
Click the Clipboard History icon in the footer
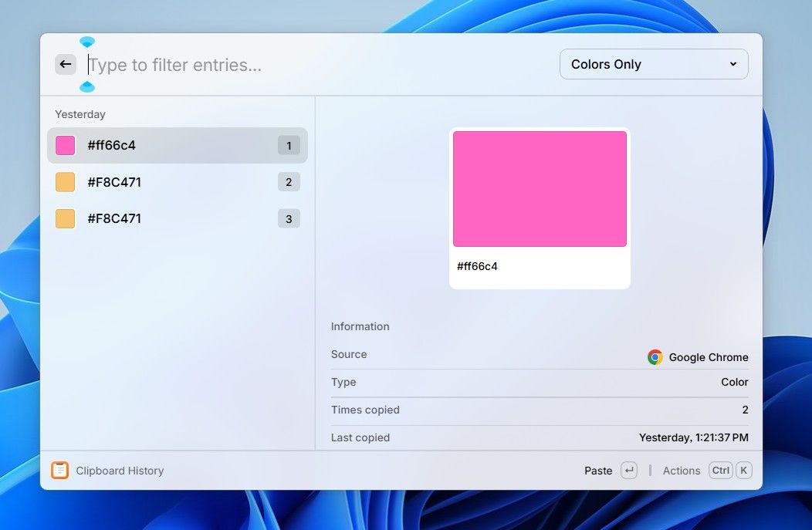(x=60, y=470)
